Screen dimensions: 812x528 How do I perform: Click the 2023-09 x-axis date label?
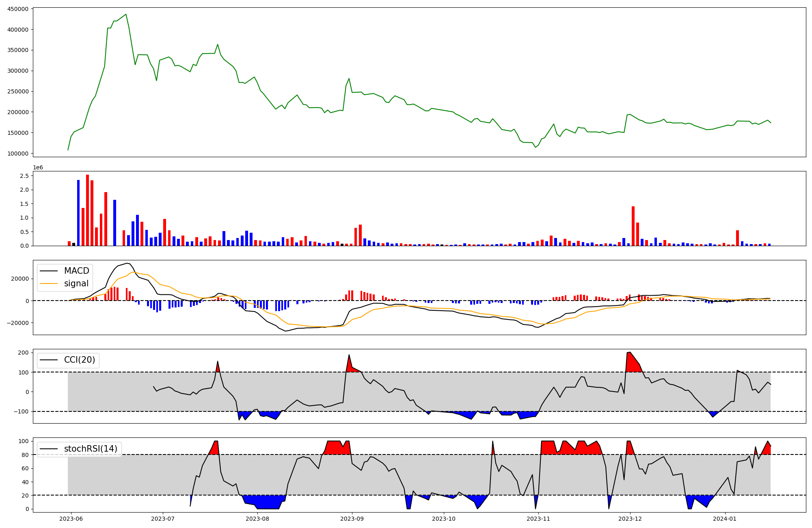point(352,519)
